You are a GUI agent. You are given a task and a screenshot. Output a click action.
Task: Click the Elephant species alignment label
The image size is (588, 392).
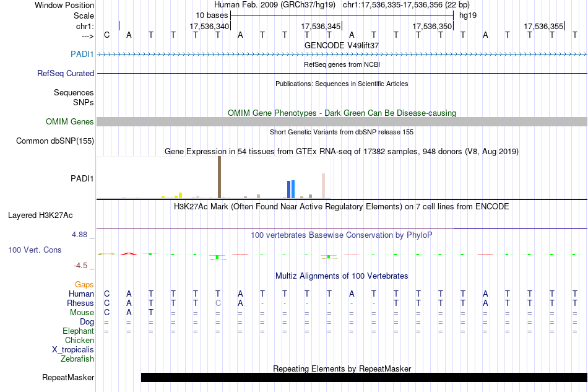78,331
